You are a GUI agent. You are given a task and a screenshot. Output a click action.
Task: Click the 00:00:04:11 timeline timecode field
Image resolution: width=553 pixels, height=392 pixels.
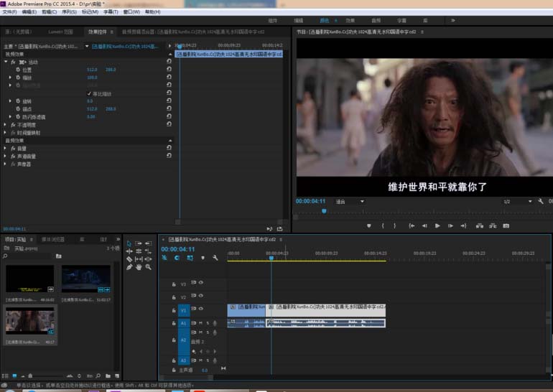coord(177,249)
